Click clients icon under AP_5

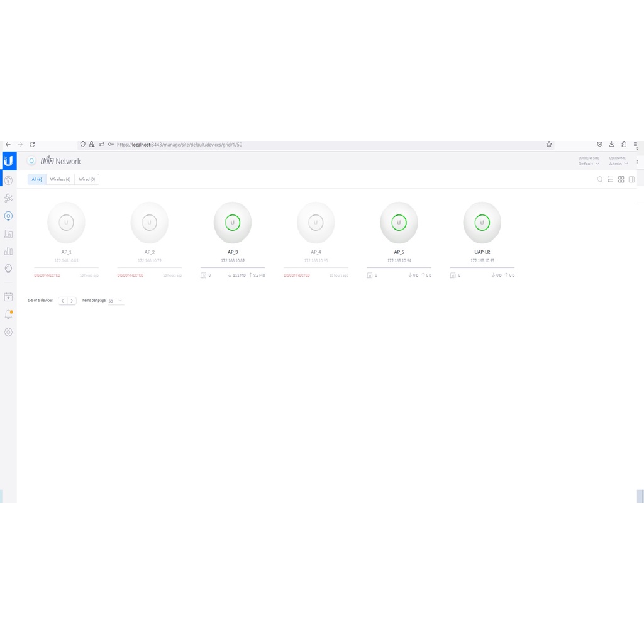[x=370, y=275]
